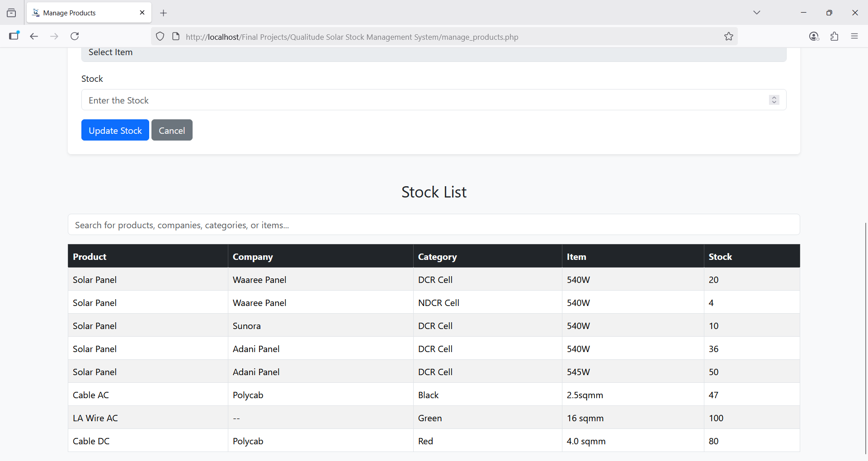Bookmark this page with the star icon
The width and height of the screenshot is (868, 461).
(x=728, y=37)
